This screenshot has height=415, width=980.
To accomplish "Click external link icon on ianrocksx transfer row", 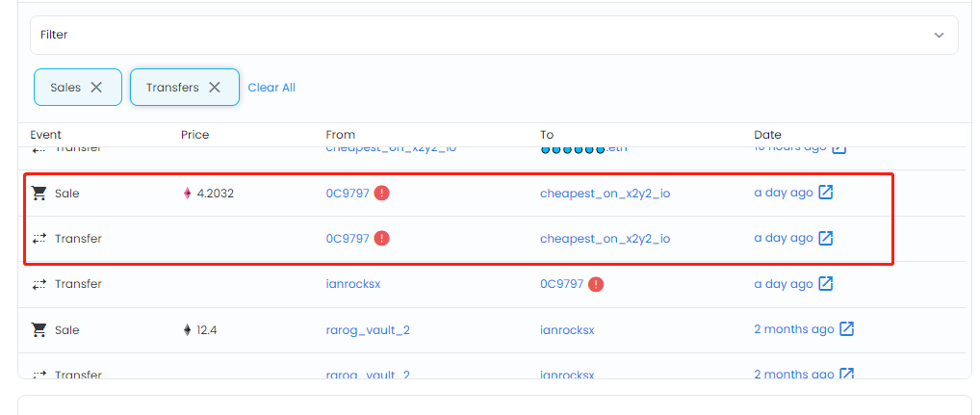I will (x=825, y=284).
